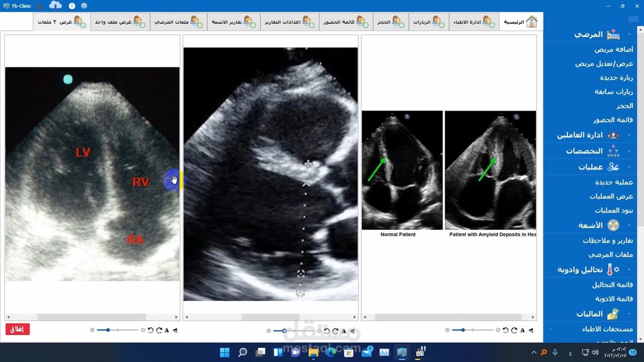Open تقارير و ملاحظات in sidebar
The image size is (644, 362).
tap(608, 240)
